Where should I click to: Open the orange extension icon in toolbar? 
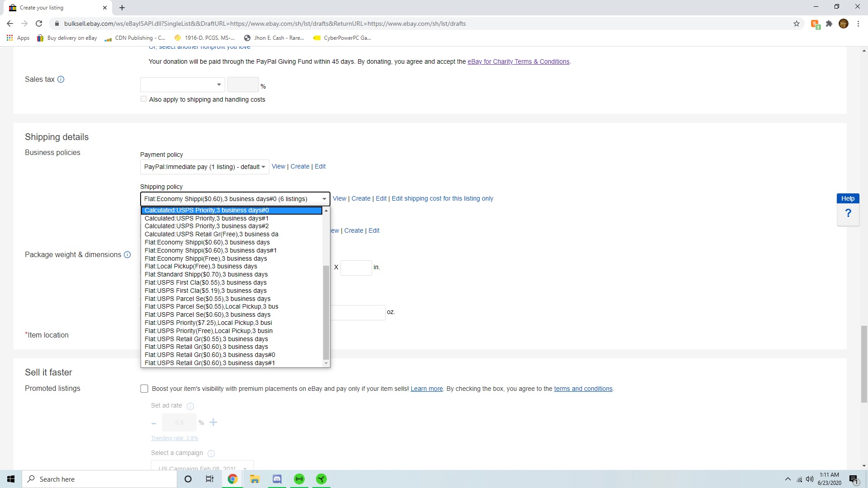click(x=815, y=24)
